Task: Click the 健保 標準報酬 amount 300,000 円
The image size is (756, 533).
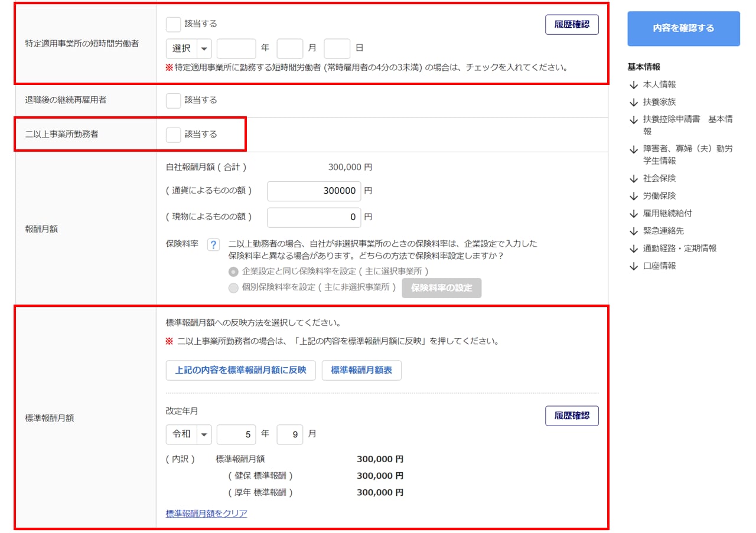Action: point(380,476)
